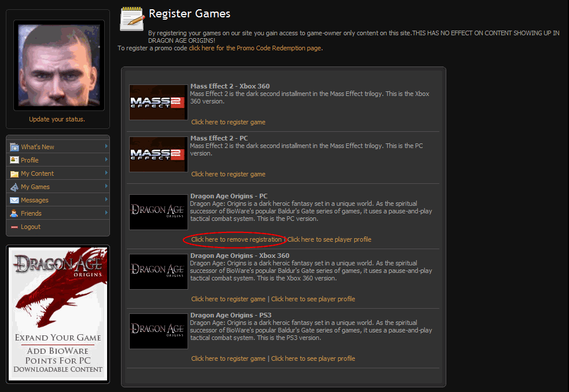
Task: Expand the Messages menu arrow
Action: pyautogui.click(x=107, y=199)
